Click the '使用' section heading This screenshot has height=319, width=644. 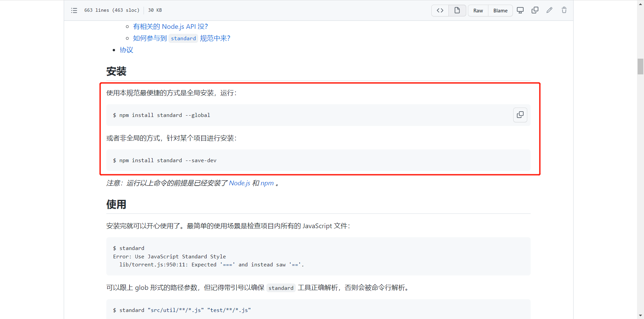[116, 204]
